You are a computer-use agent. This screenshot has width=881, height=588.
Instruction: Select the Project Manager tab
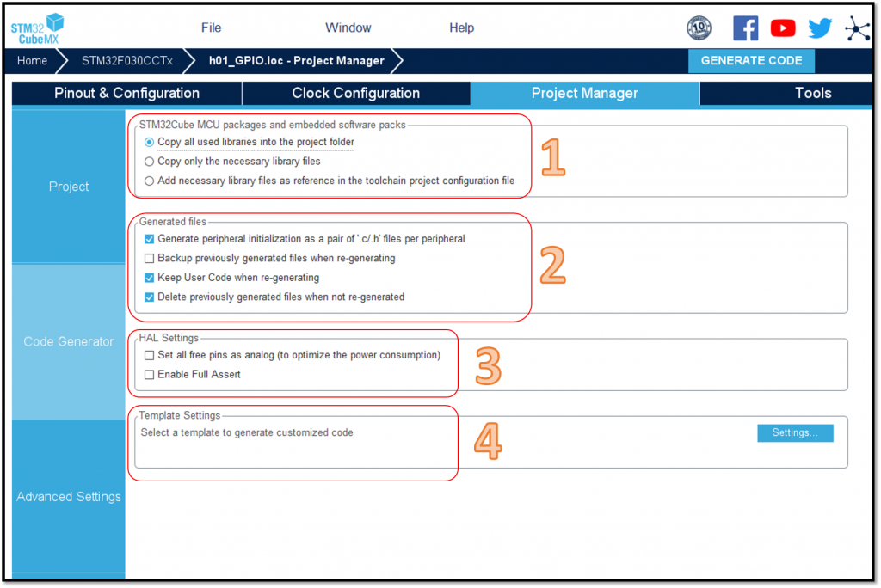click(x=584, y=93)
